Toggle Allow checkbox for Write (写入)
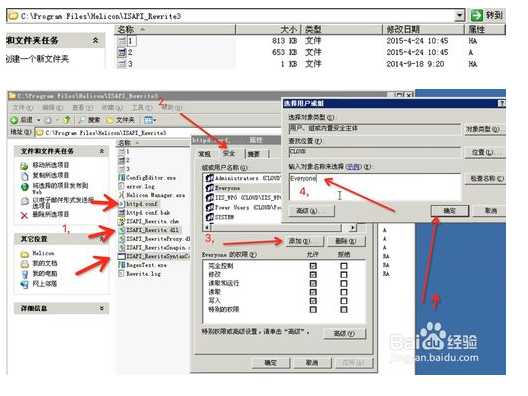 [x=313, y=301]
